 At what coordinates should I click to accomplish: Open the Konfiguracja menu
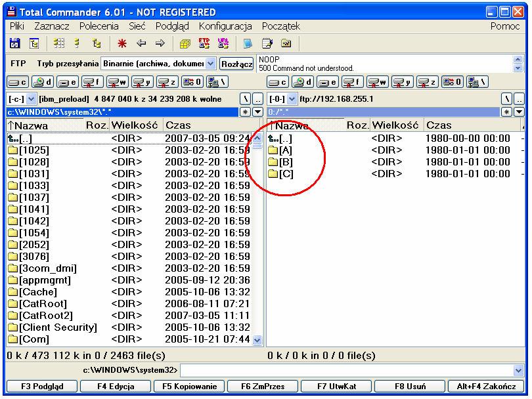click(225, 26)
